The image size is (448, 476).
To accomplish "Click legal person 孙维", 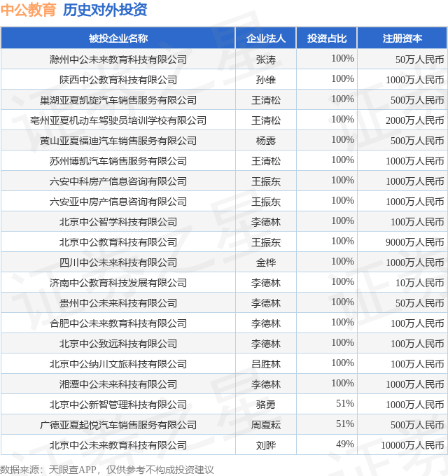I will (266, 80).
